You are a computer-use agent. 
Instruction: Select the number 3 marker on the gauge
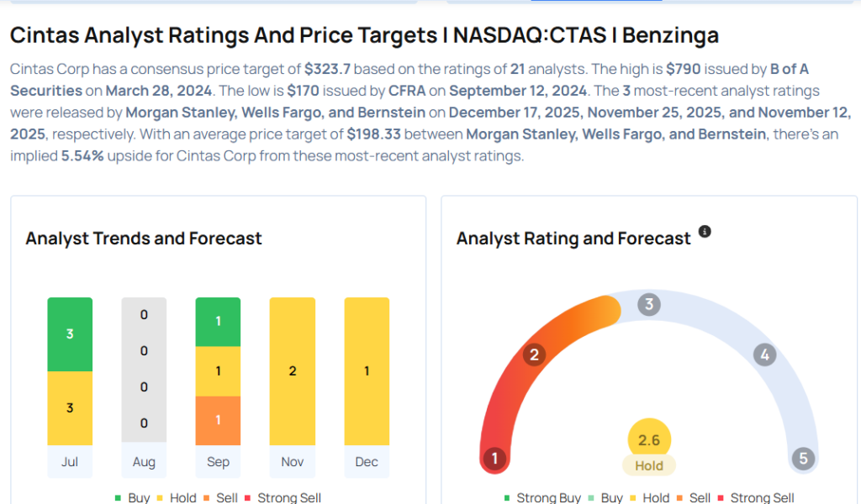pos(647,304)
